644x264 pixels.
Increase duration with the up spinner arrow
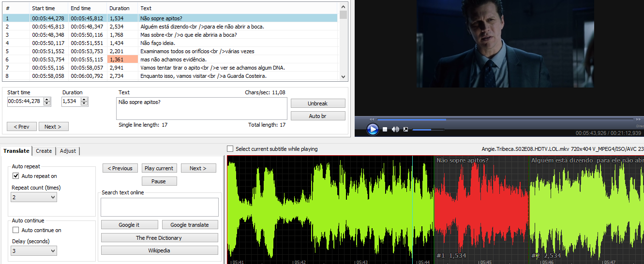coord(84,99)
